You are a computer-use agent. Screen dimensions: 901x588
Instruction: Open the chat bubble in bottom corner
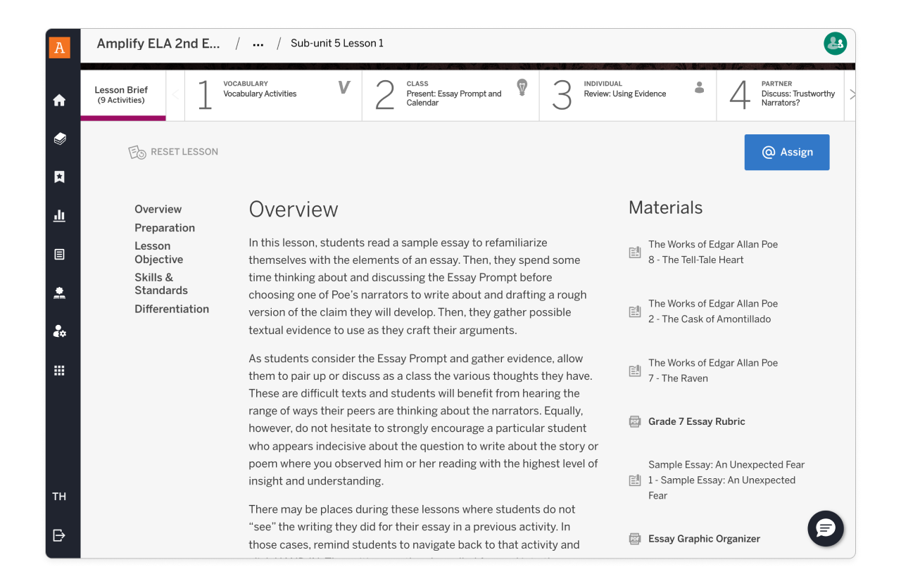(825, 528)
